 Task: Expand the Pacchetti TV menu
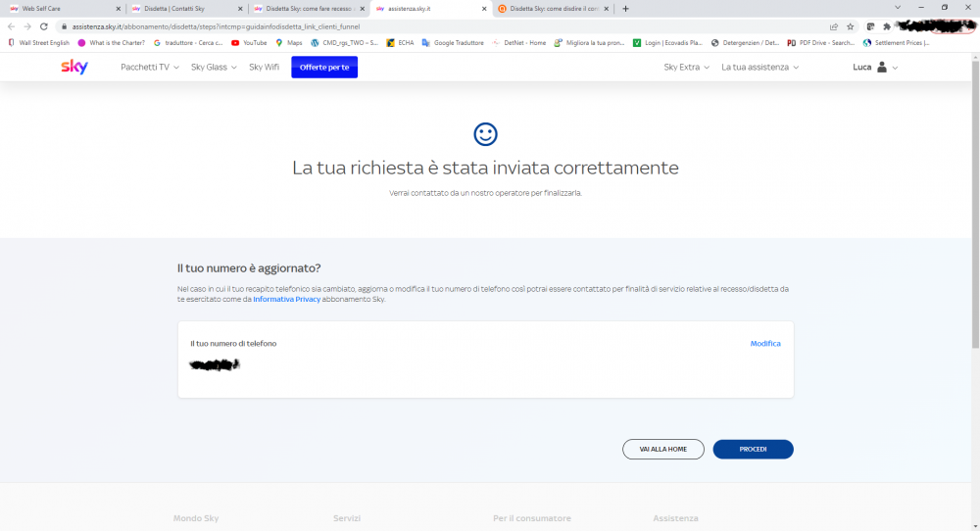[x=150, y=67]
